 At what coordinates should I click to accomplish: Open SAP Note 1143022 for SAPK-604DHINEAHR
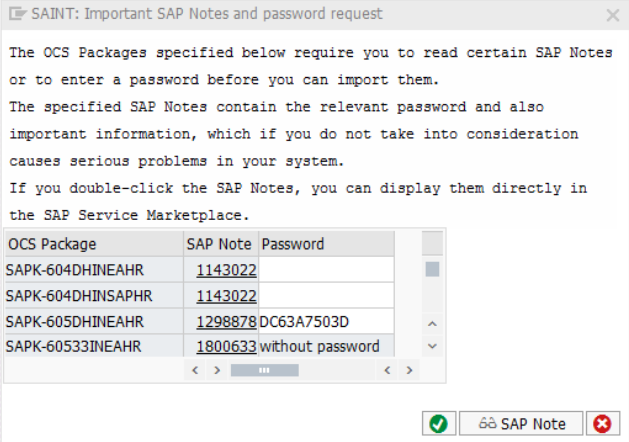click(x=226, y=270)
